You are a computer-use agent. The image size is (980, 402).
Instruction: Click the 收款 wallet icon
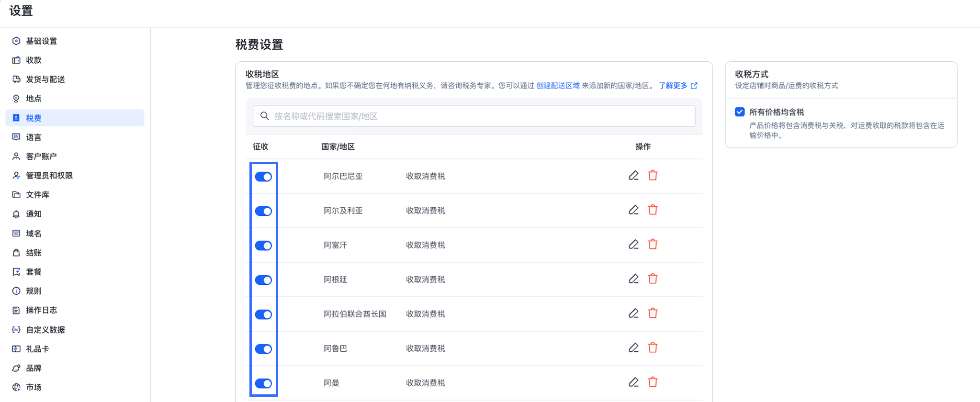pos(16,60)
